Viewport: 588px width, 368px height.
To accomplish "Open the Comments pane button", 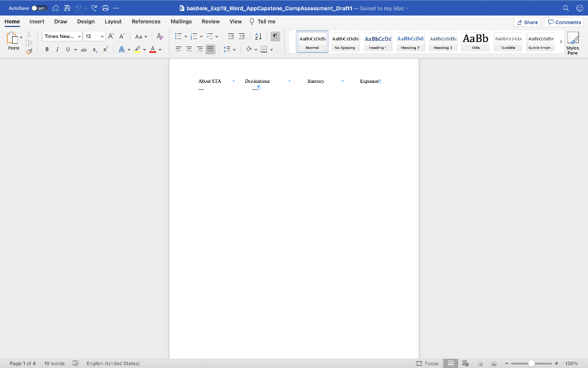I will point(564,22).
